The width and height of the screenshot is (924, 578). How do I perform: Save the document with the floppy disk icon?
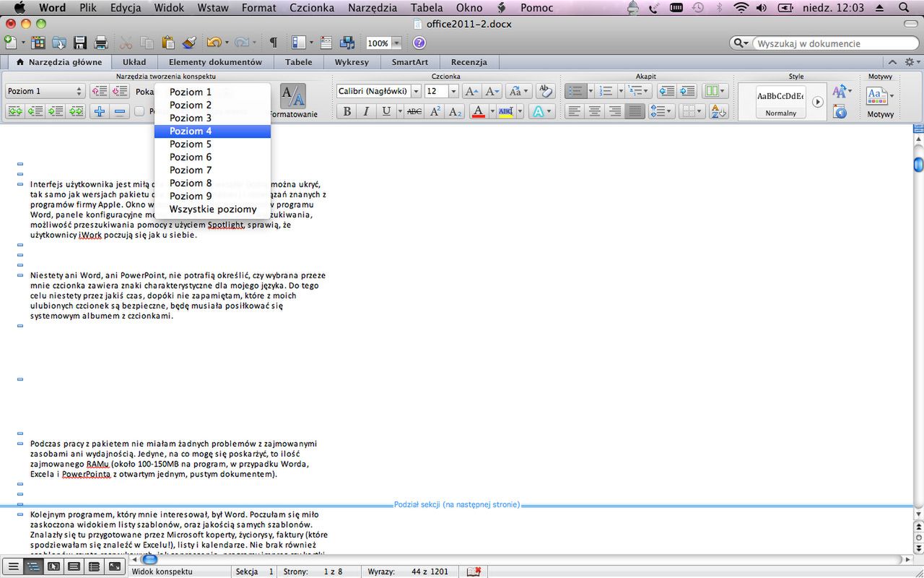point(80,43)
